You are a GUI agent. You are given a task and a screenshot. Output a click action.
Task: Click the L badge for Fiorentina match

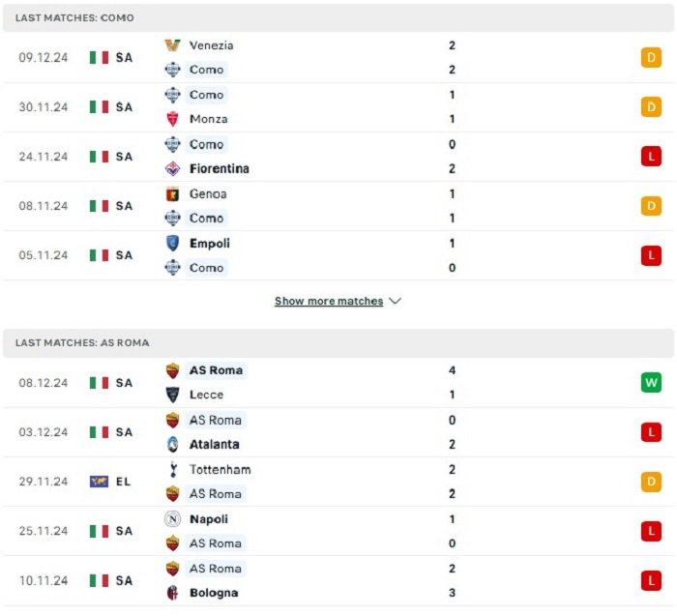point(651,157)
